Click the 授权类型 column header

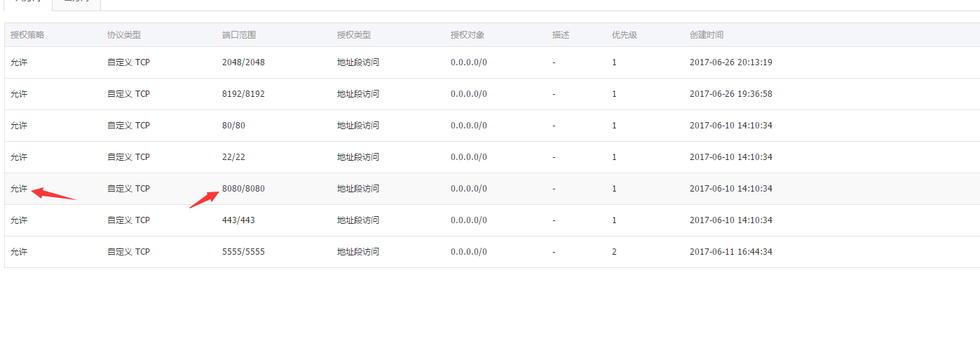tap(354, 34)
